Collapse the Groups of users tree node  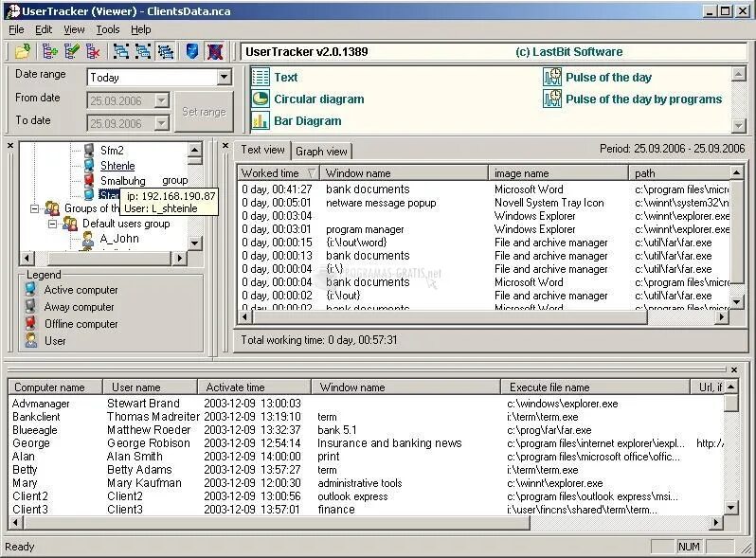34,208
